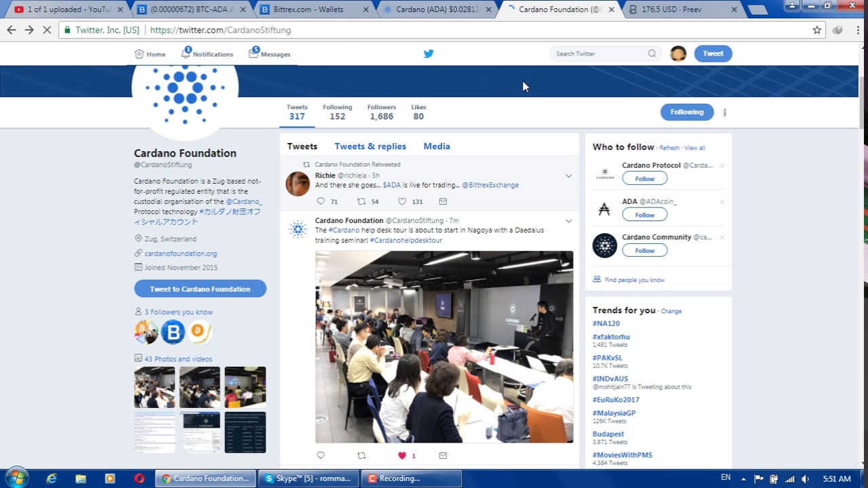Switch to the 176.5 USD Preev tab
Image resolution: width=868 pixels, height=488 pixels.
pos(680,9)
